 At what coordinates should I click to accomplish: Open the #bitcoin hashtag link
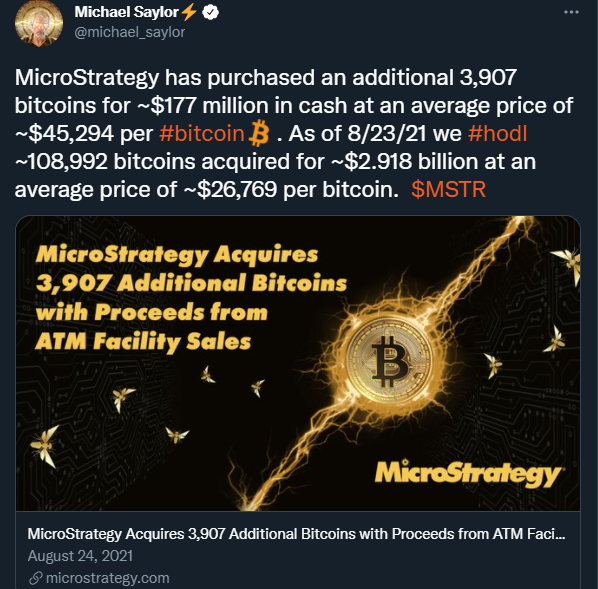[202, 134]
